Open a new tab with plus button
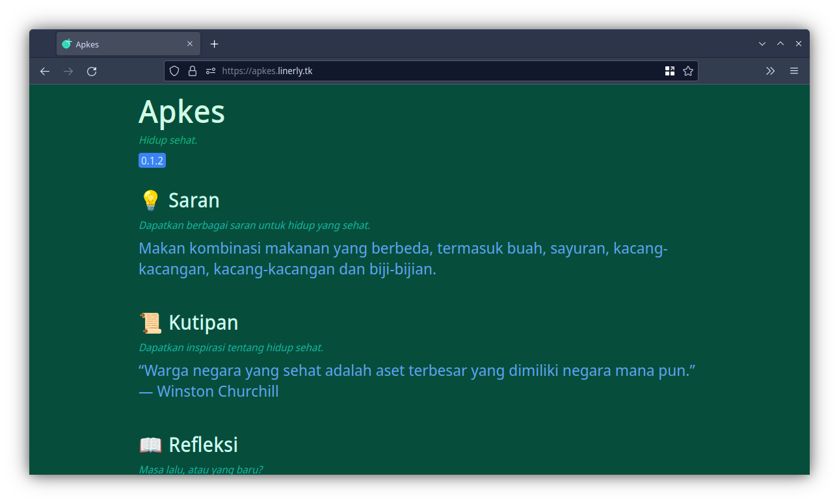The height and width of the screenshot is (504, 839). point(215,44)
